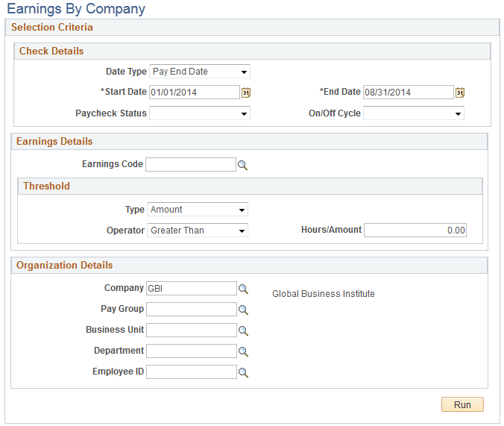This screenshot has height=426, width=504.
Task: Select the Company input field
Action: 191,288
